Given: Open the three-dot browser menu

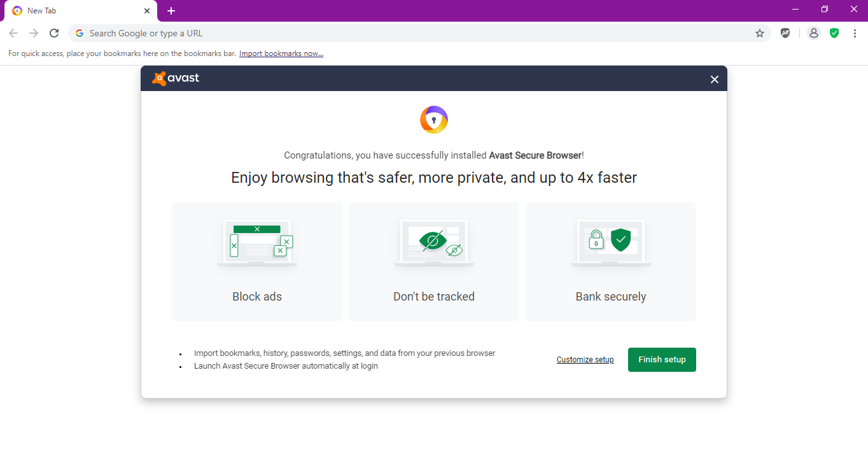Looking at the screenshot, I should (x=855, y=33).
